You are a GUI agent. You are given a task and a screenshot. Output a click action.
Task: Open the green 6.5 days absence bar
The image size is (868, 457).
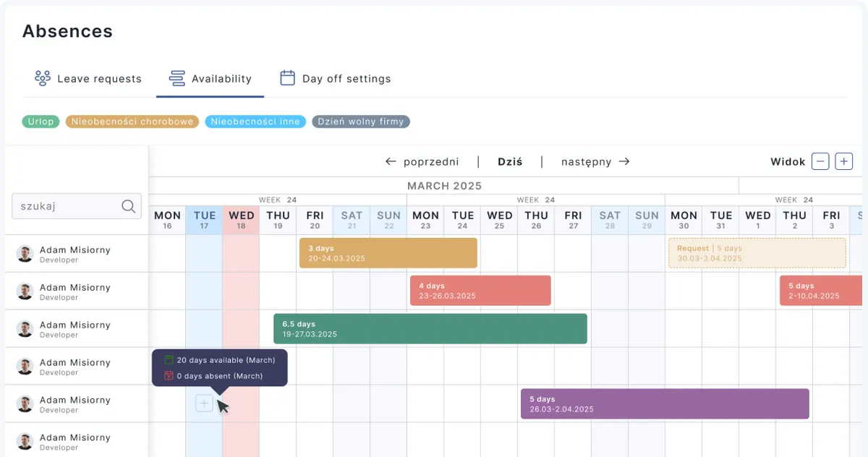click(x=430, y=329)
